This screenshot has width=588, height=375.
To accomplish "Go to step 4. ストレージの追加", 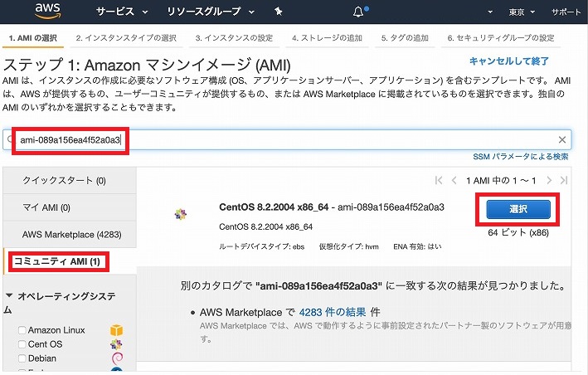I will 327,38.
